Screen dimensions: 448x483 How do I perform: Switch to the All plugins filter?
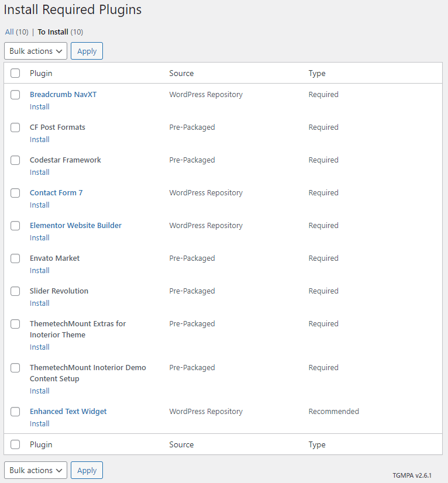[x=9, y=32]
